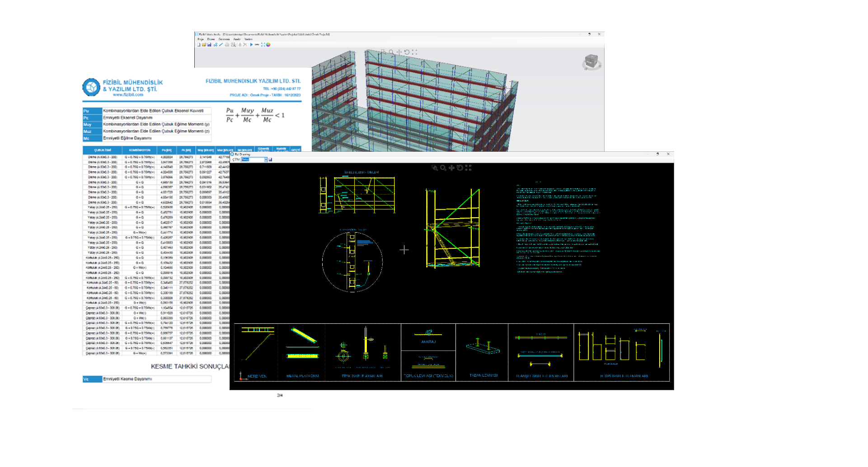Screen dimensions: 868x467
Task: Click the www.fizibil.com link in report
Action: [x=128, y=95]
